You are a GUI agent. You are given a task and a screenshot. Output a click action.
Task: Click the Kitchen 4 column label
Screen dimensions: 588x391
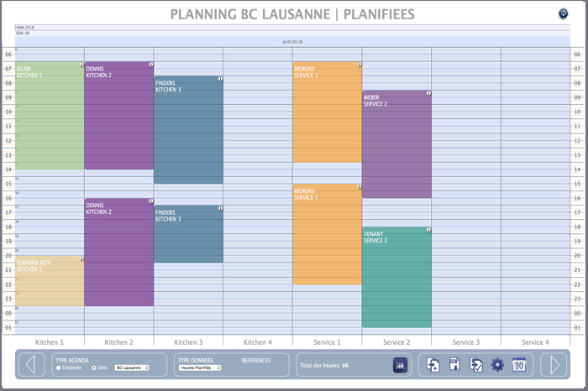[x=257, y=341]
